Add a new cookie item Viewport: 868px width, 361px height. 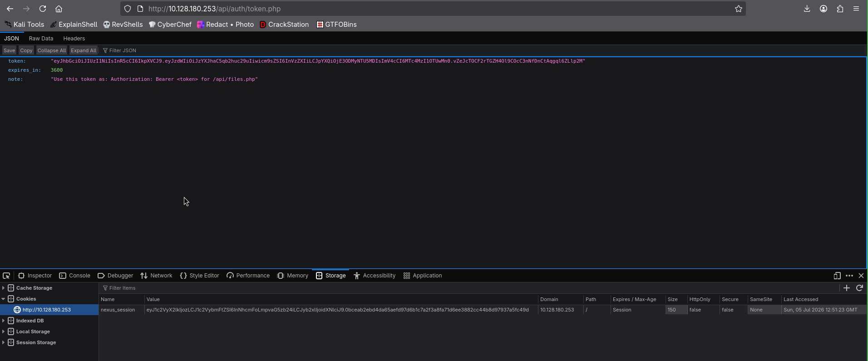[x=847, y=288]
